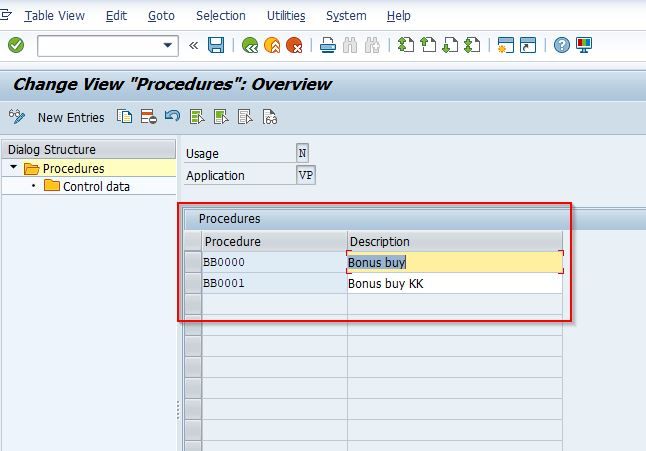The width and height of the screenshot is (646, 451).
Task: Go to Previous Page icon
Action: (x=428, y=45)
